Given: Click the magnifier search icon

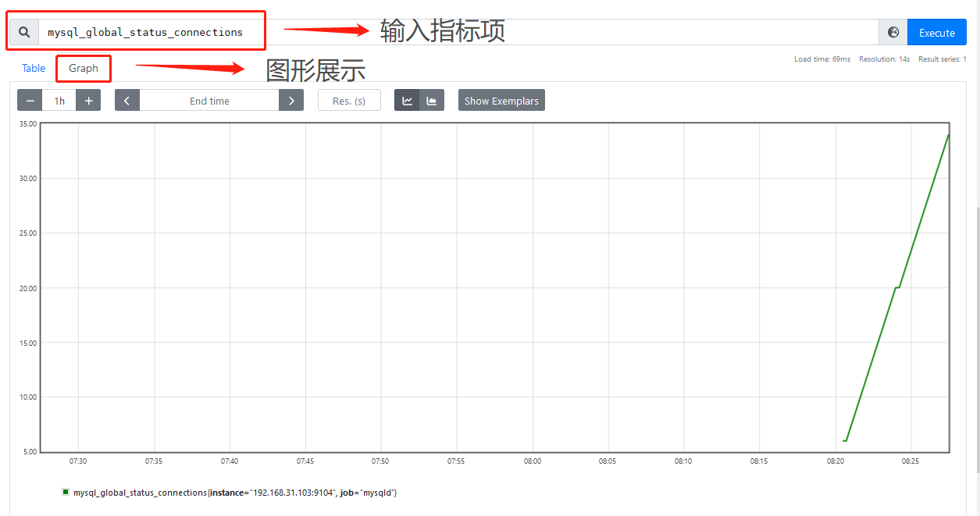Looking at the screenshot, I should (x=24, y=33).
